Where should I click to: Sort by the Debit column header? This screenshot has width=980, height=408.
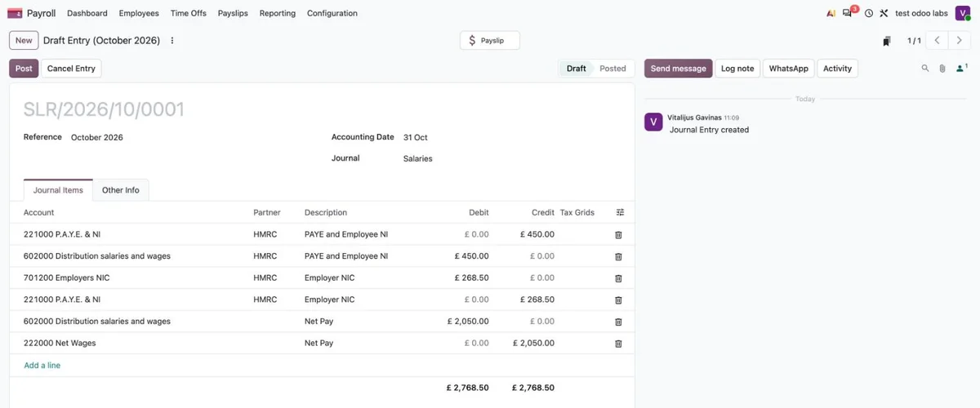479,212
